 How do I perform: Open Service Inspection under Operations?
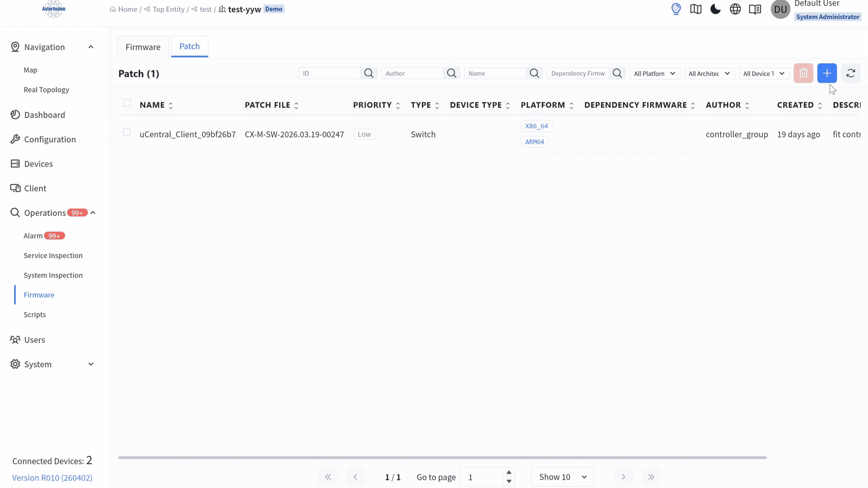click(x=53, y=255)
